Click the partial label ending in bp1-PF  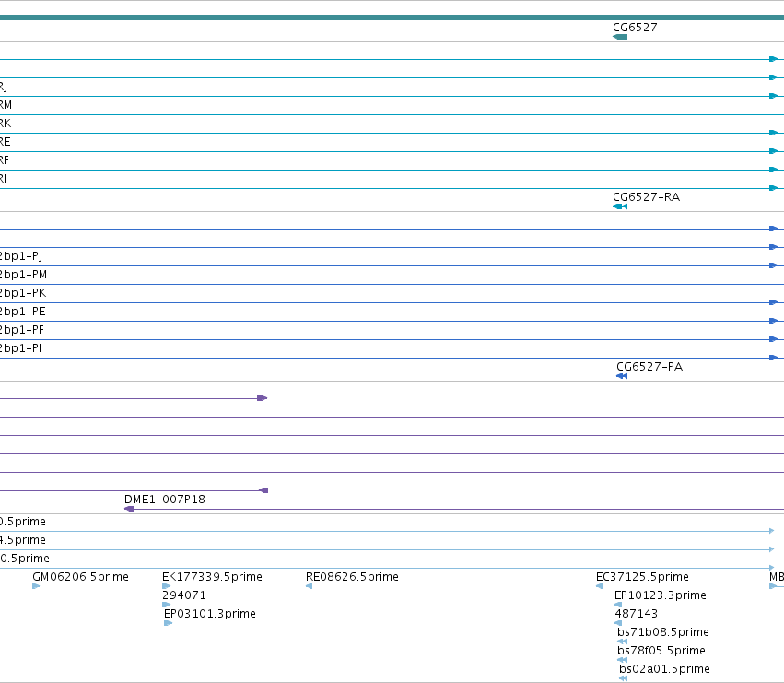tap(22, 330)
